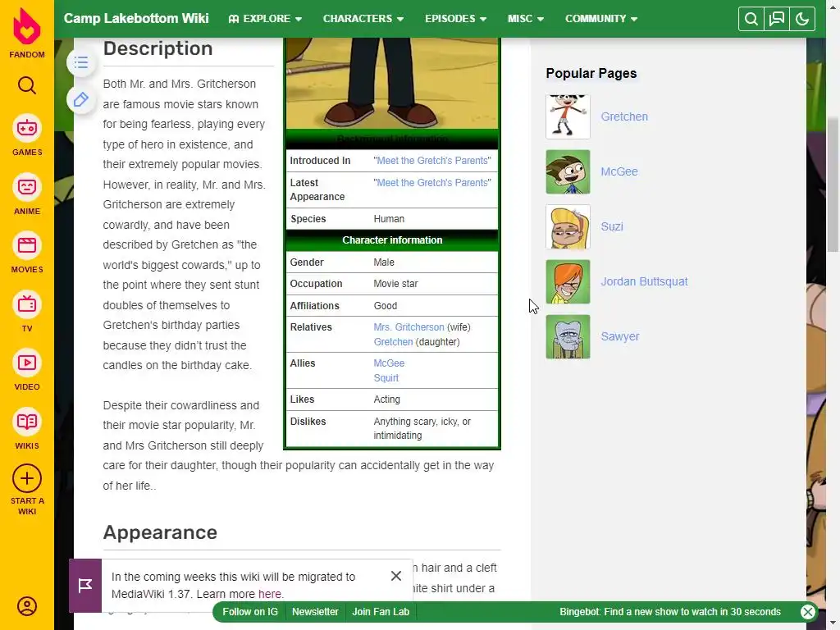The height and width of the screenshot is (630, 840).
Task: Dismiss the MediaWiki migration notice
Action: 396,575
